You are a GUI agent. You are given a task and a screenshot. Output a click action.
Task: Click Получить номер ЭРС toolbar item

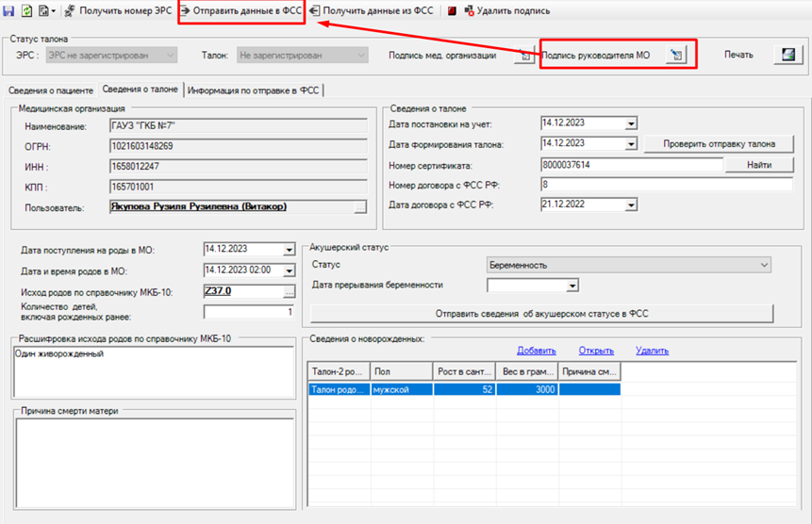coord(118,11)
